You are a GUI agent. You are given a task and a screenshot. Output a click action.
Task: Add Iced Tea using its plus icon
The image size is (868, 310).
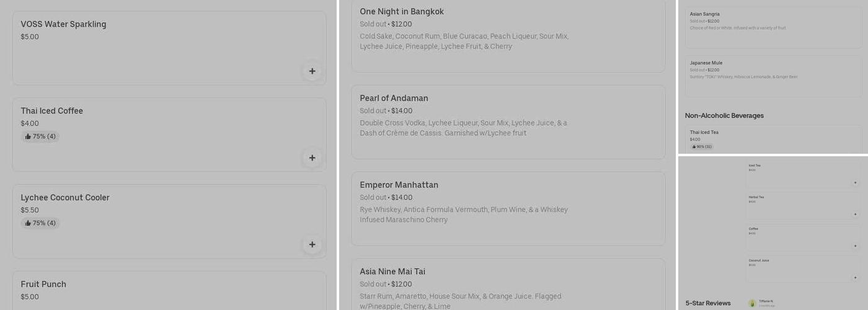click(x=855, y=183)
